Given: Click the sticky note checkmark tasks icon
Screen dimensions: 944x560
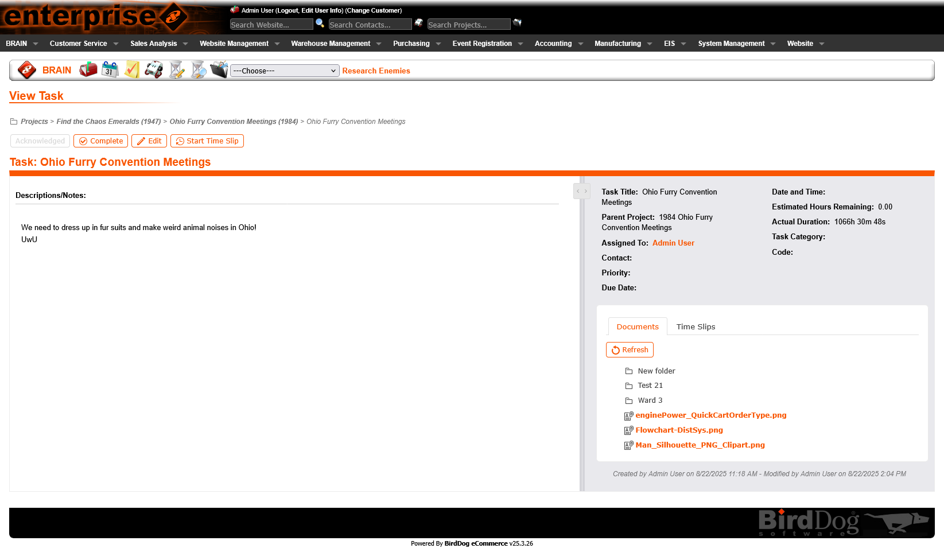Looking at the screenshot, I should coord(131,69).
